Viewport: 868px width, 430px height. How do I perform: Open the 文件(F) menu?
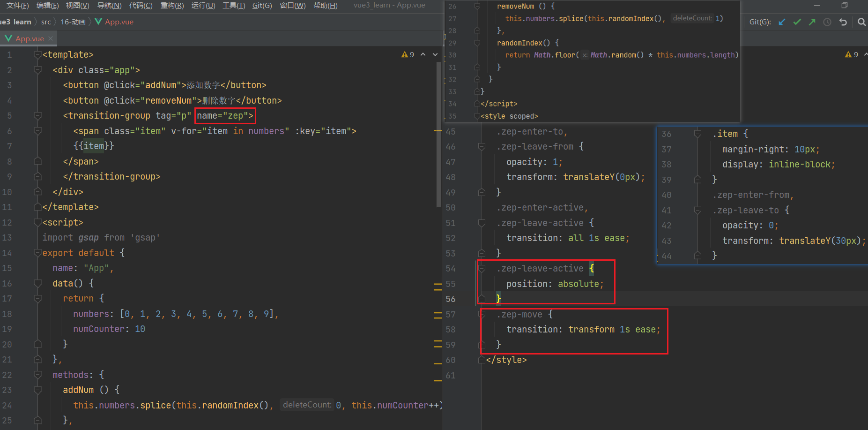click(x=18, y=5)
